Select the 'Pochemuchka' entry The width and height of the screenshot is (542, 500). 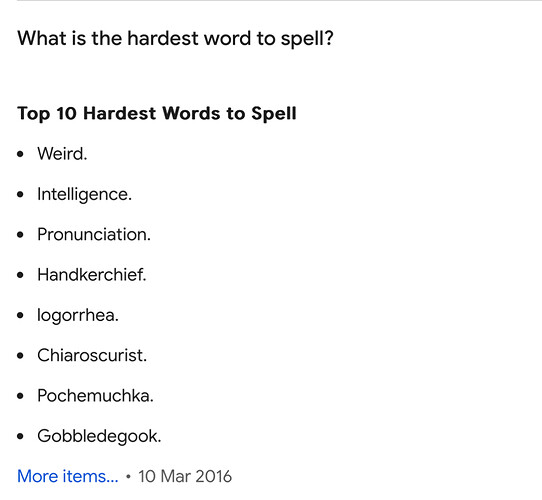(95, 396)
